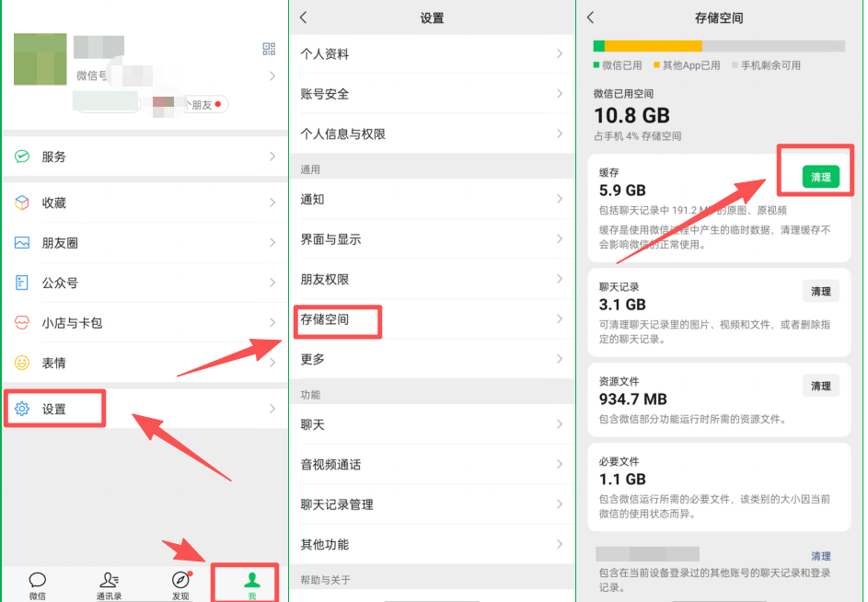Image resolution: width=868 pixels, height=602 pixels.
Task: Click the 小店与卡包 shop icon
Action: coord(21,322)
